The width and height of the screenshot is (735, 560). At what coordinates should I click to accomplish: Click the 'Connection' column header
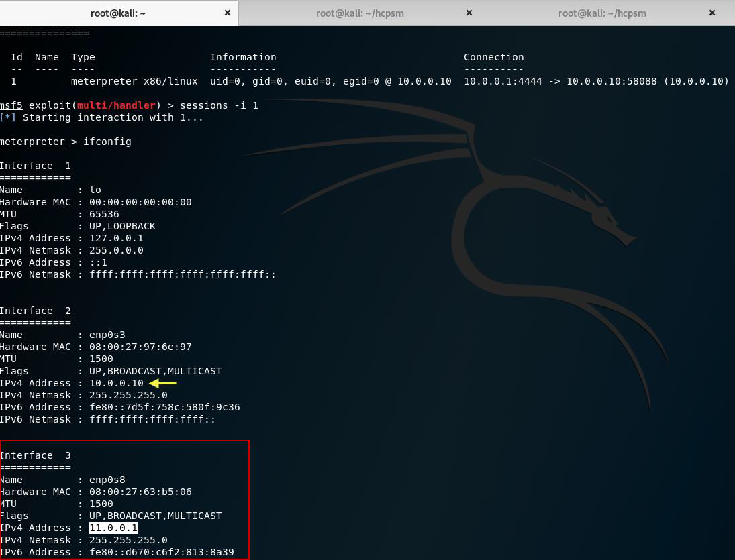click(x=493, y=57)
